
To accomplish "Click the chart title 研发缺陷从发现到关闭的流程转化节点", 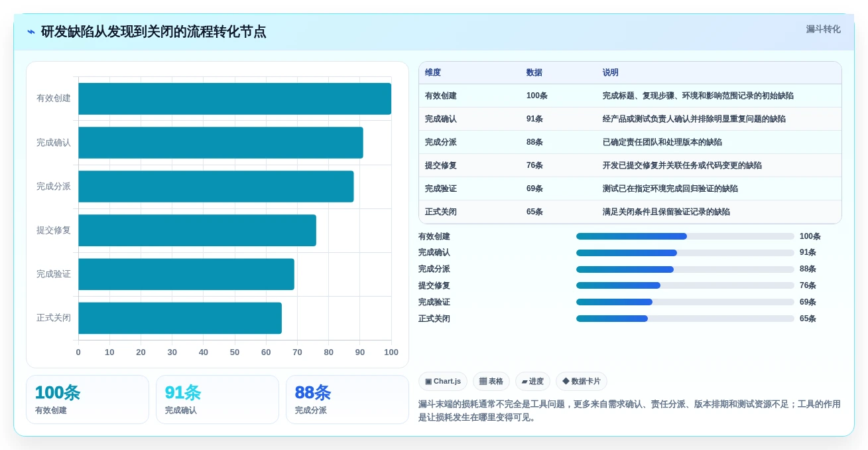I will pos(154,32).
